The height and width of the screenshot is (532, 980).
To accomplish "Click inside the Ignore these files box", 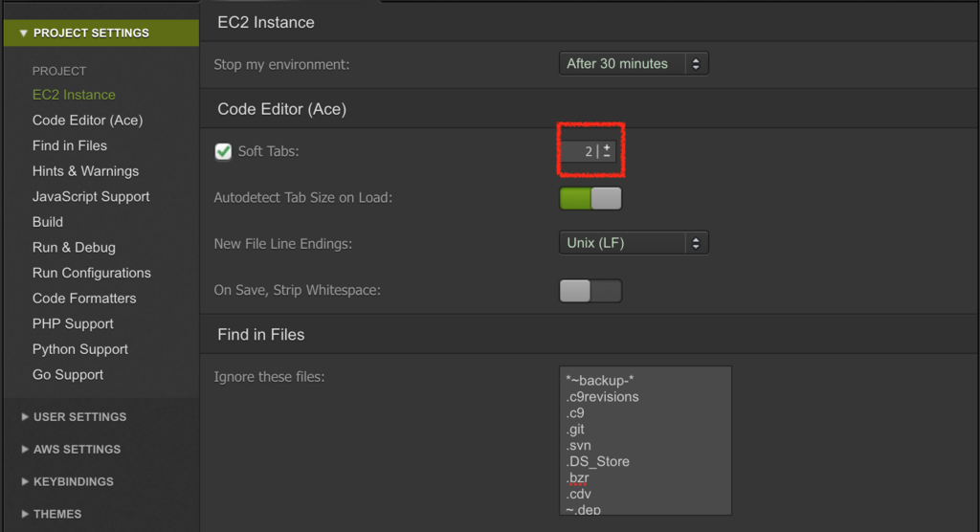I will tap(645, 441).
